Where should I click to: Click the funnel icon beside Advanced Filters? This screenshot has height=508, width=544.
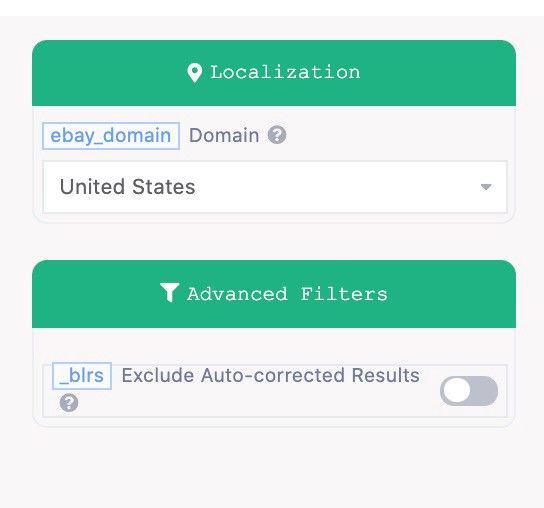[x=170, y=293]
